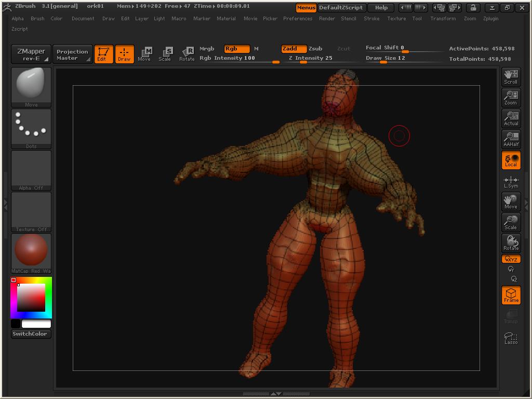Click the Focal Shift slider

pos(404,48)
